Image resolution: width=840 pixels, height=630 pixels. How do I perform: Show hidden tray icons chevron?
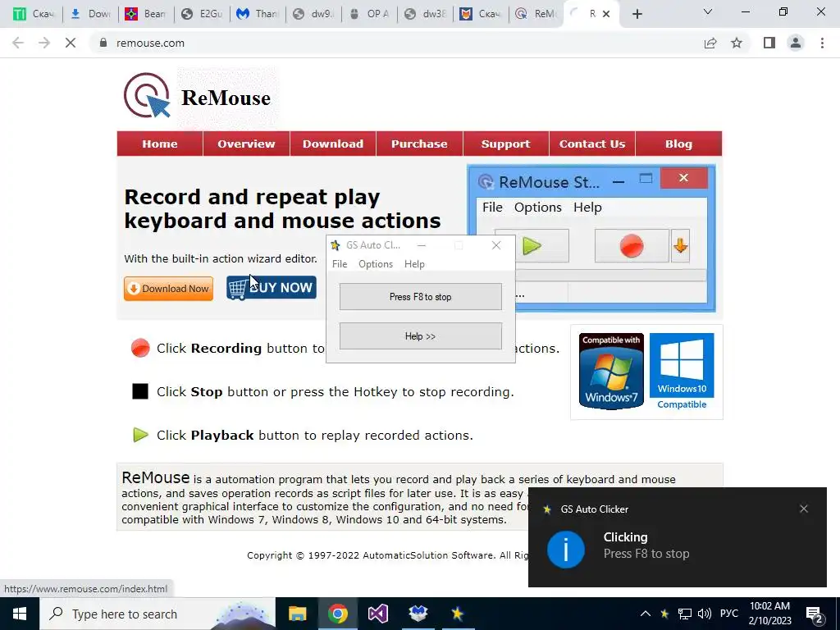(x=646, y=614)
